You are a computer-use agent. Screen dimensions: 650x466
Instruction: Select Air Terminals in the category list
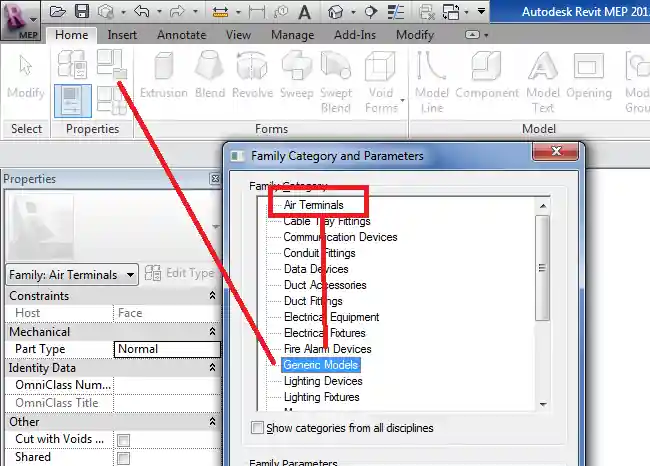pyautogui.click(x=313, y=205)
